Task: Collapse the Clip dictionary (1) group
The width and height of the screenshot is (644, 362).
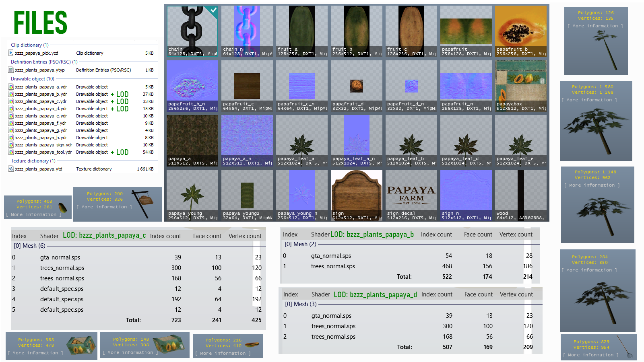Action: pyautogui.click(x=30, y=45)
